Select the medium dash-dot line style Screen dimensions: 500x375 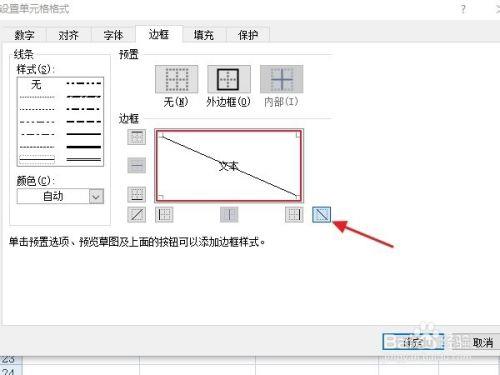coord(84,109)
